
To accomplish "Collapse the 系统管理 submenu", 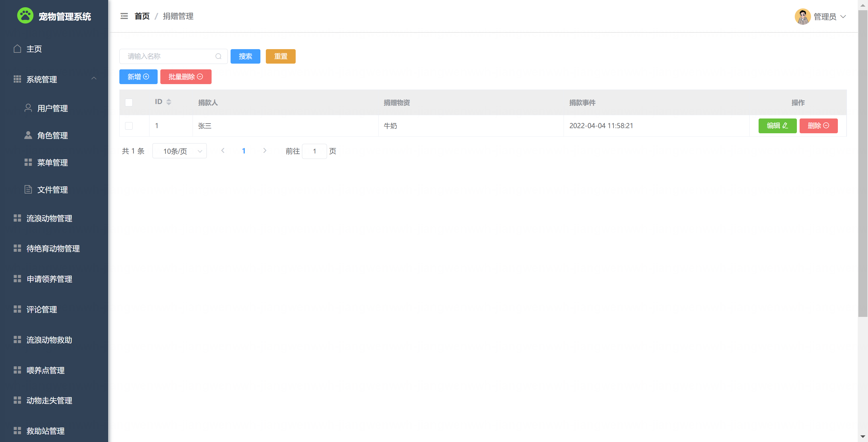I will (x=94, y=79).
